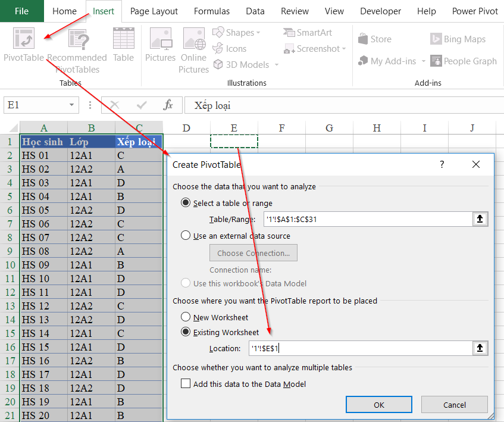Click cell containing HS 05

[x=43, y=210]
